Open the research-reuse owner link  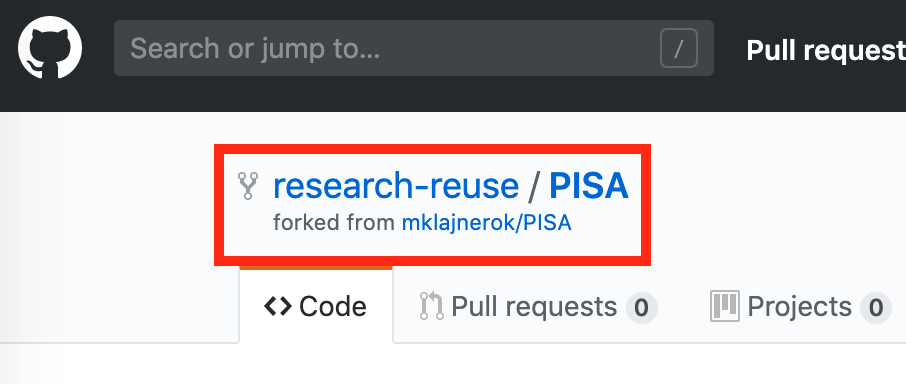[x=396, y=185]
